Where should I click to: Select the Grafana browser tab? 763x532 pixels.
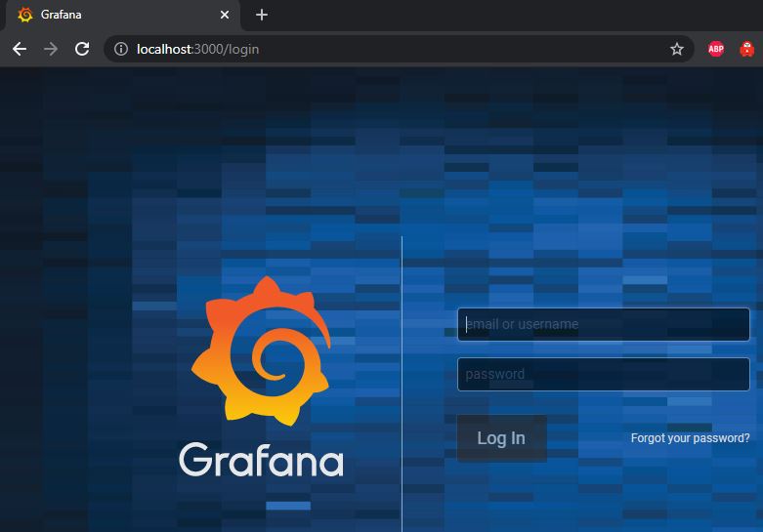[x=123, y=15]
